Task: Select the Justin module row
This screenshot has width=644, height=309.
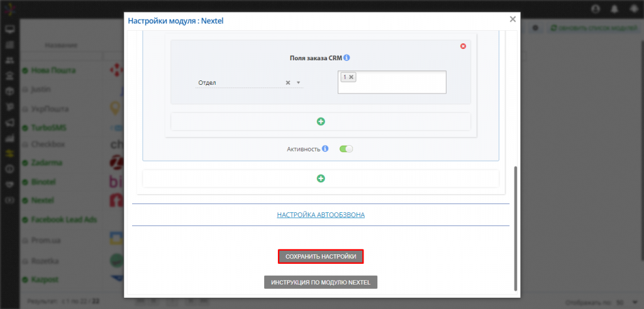Action: pyautogui.click(x=41, y=89)
